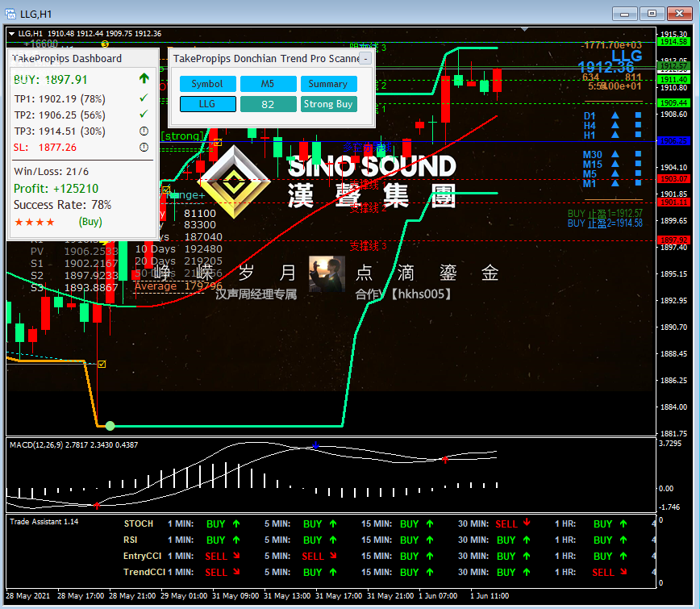The image size is (700, 609).
Task: Click the Trade Assistant 1.14 label
Action: pos(44,522)
